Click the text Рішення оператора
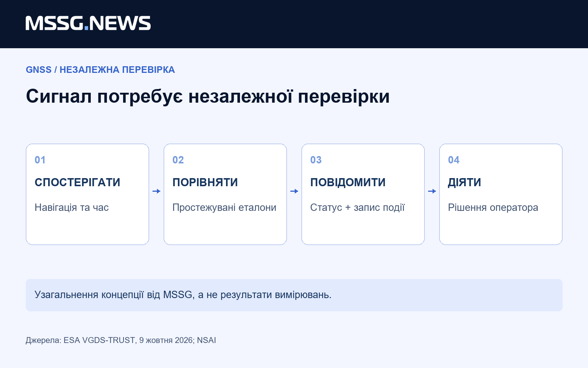 493,208
